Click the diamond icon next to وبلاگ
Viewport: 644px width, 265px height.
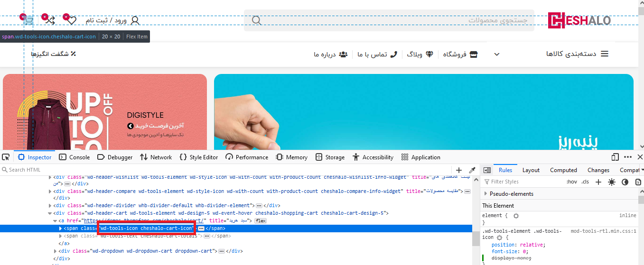point(429,54)
